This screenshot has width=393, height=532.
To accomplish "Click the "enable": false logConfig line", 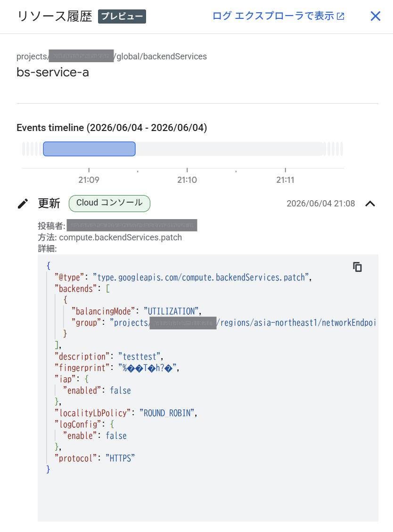I will pos(95,436).
